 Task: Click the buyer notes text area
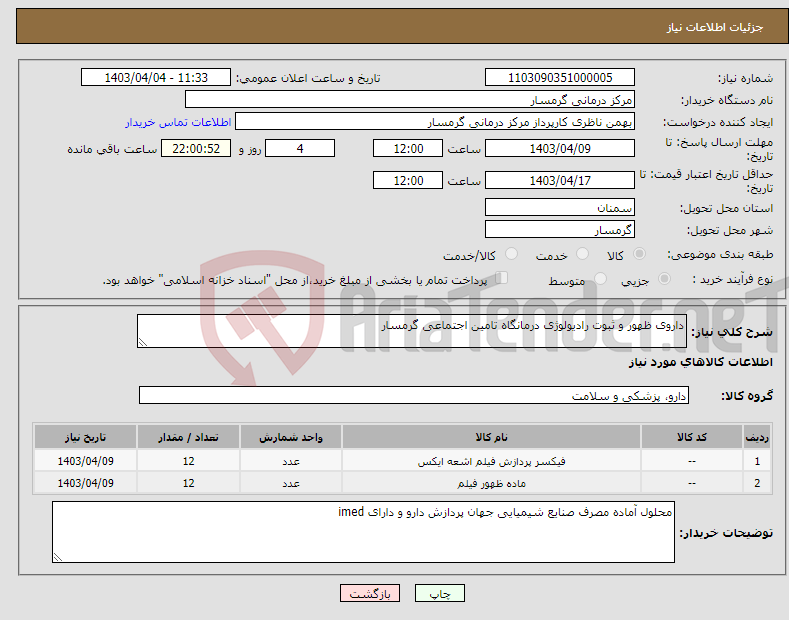click(363, 532)
